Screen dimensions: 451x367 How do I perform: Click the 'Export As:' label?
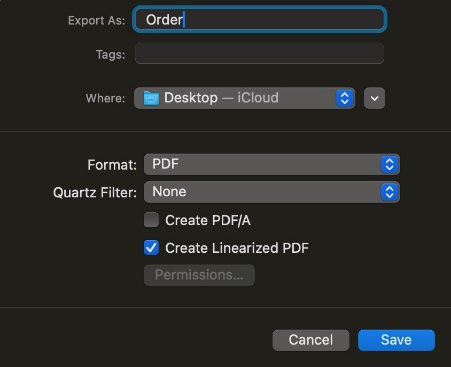pyautogui.click(x=97, y=21)
